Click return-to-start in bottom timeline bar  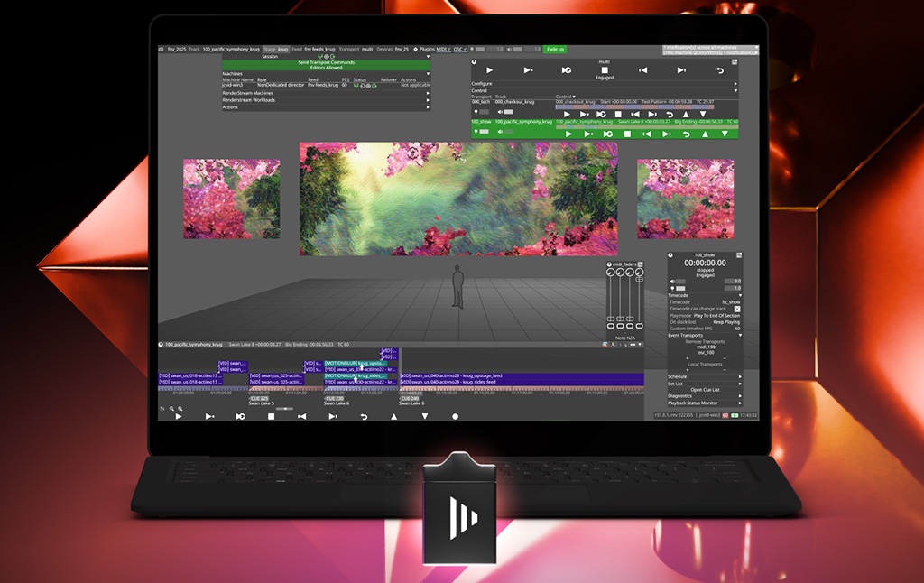point(364,416)
